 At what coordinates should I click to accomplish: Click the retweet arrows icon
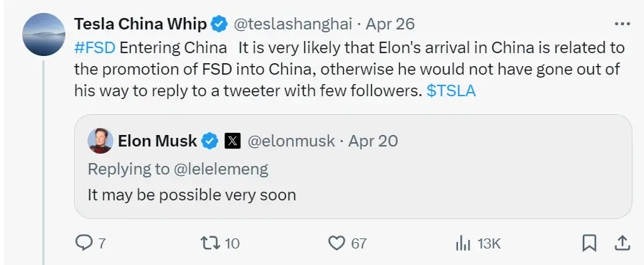[x=210, y=243]
